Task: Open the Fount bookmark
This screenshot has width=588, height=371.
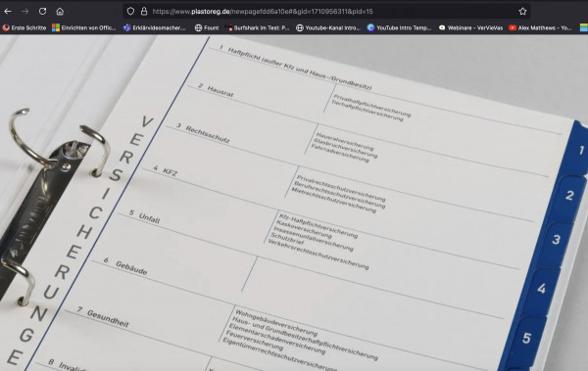Action: click(x=207, y=27)
